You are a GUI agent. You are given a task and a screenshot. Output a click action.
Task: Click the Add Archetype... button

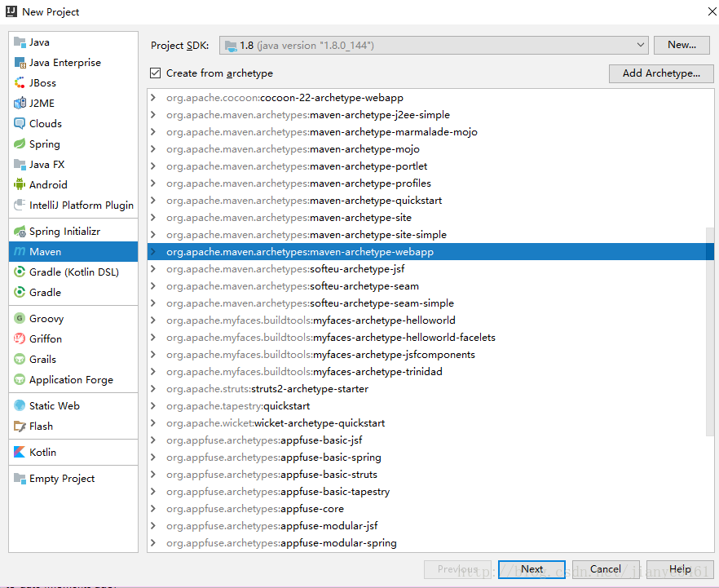coord(661,73)
